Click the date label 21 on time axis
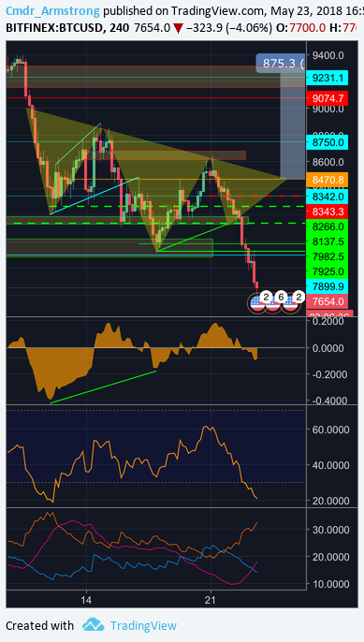The width and height of the screenshot is (364, 642). [210, 600]
